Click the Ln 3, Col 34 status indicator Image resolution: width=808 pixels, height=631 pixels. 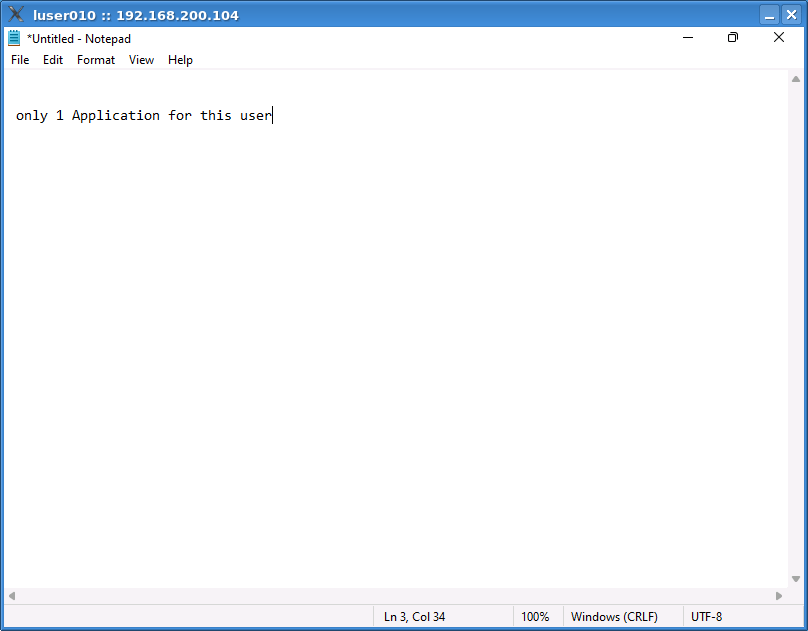coord(414,617)
